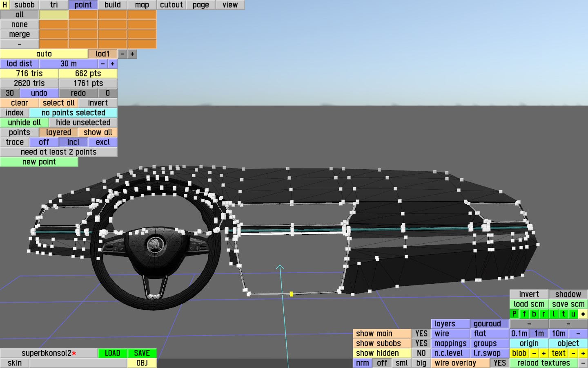
Task: Open the build mode
Action: point(113,5)
